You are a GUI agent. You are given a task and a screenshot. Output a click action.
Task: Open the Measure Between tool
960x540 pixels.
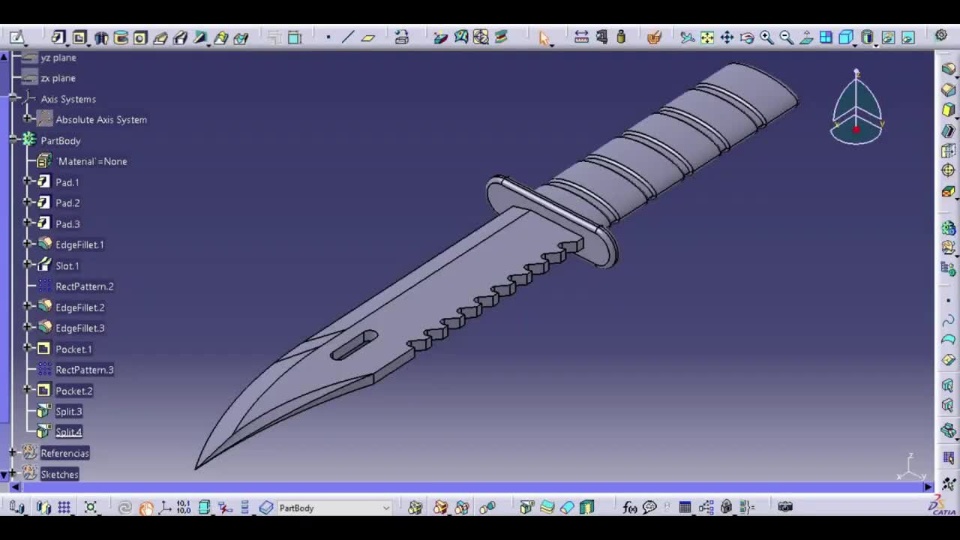click(x=581, y=37)
